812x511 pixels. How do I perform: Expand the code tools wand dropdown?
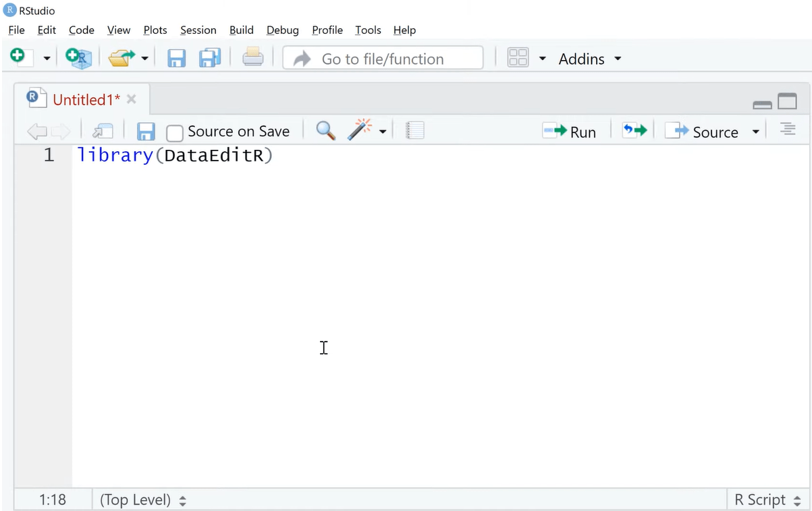(x=383, y=132)
